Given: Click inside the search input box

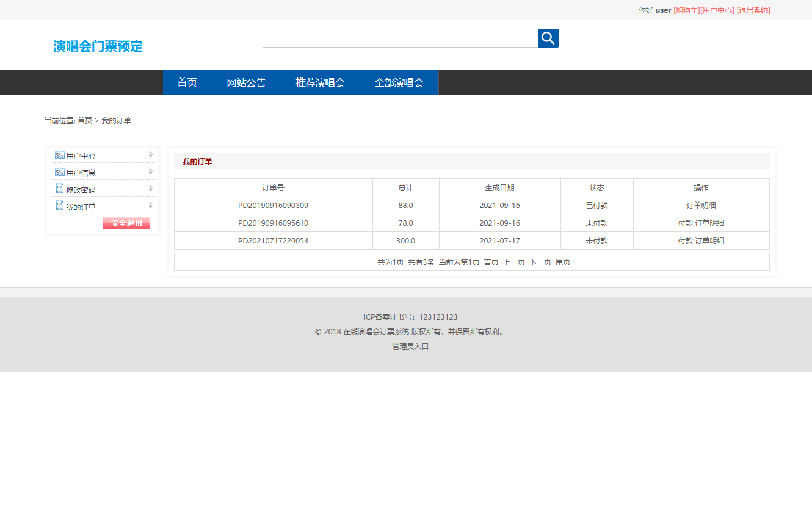Looking at the screenshot, I should pos(400,38).
